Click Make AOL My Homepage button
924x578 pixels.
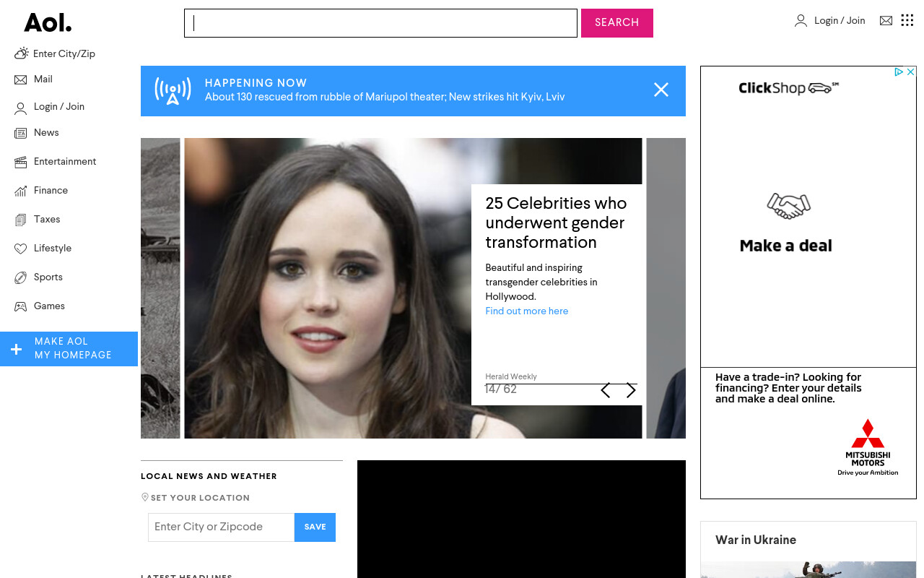point(69,349)
